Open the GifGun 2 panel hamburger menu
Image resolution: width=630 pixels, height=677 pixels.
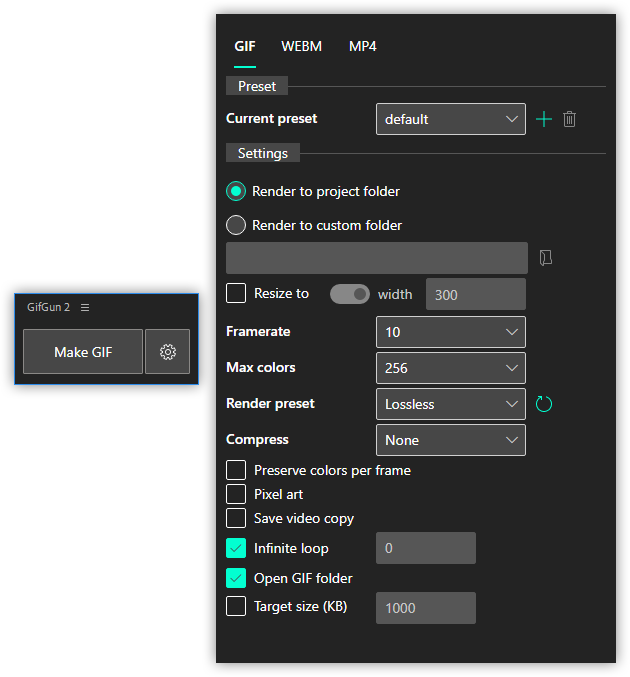85,307
